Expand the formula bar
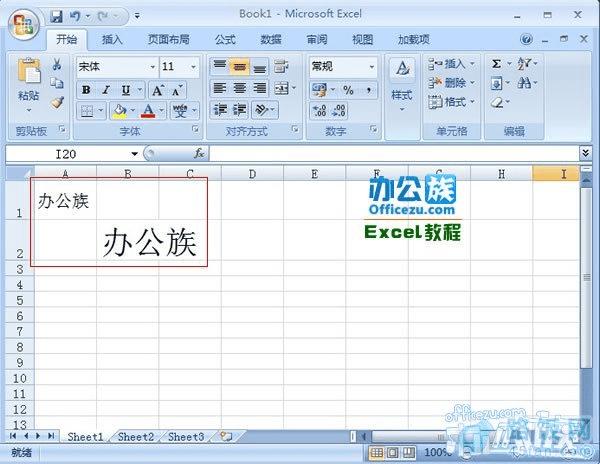Screen dimensions: 600x464 point(585,153)
